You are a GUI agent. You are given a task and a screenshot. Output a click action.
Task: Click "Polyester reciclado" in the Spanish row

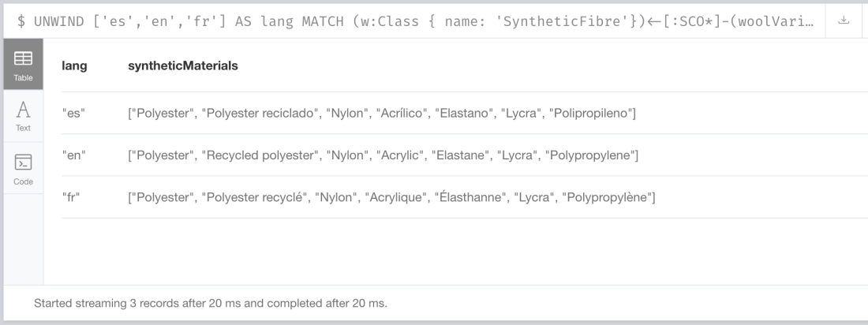tap(256, 114)
